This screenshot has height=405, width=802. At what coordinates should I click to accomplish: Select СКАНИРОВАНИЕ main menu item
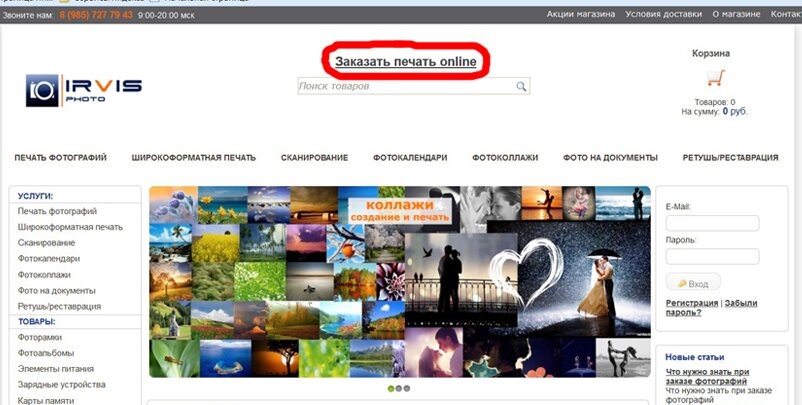(x=314, y=158)
